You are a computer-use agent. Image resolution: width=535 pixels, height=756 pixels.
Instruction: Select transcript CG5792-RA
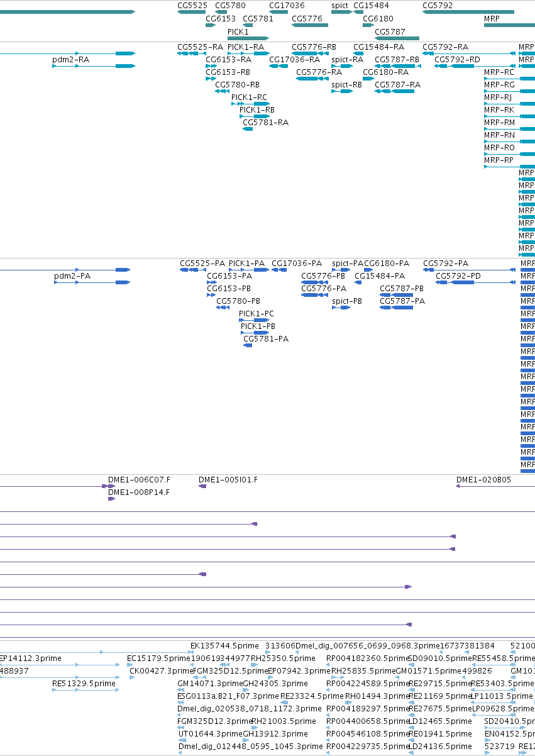pos(445,47)
